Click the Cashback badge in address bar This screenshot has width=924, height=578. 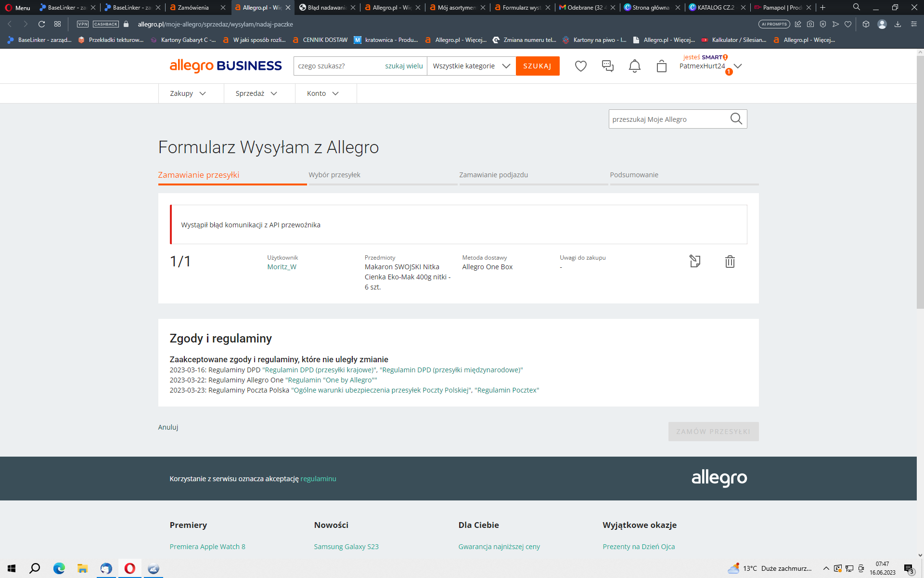[106, 24]
